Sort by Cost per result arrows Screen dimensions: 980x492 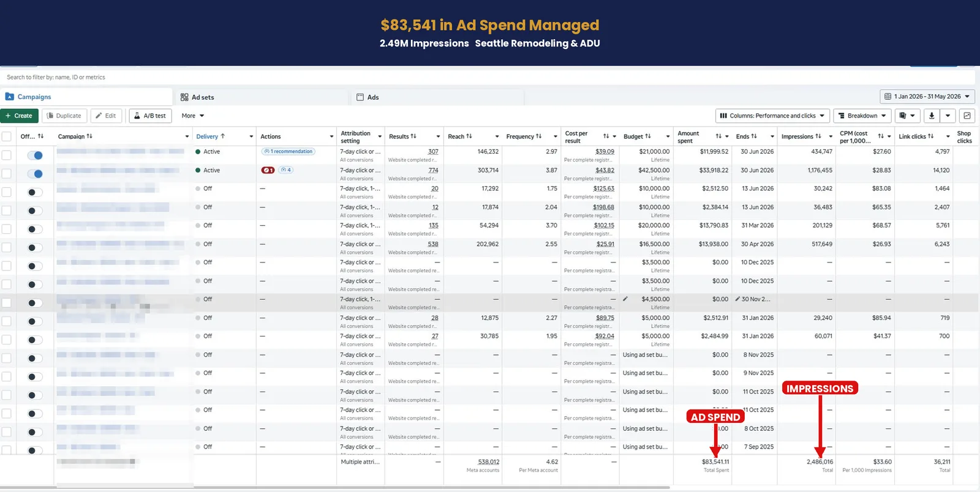(606, 136)
